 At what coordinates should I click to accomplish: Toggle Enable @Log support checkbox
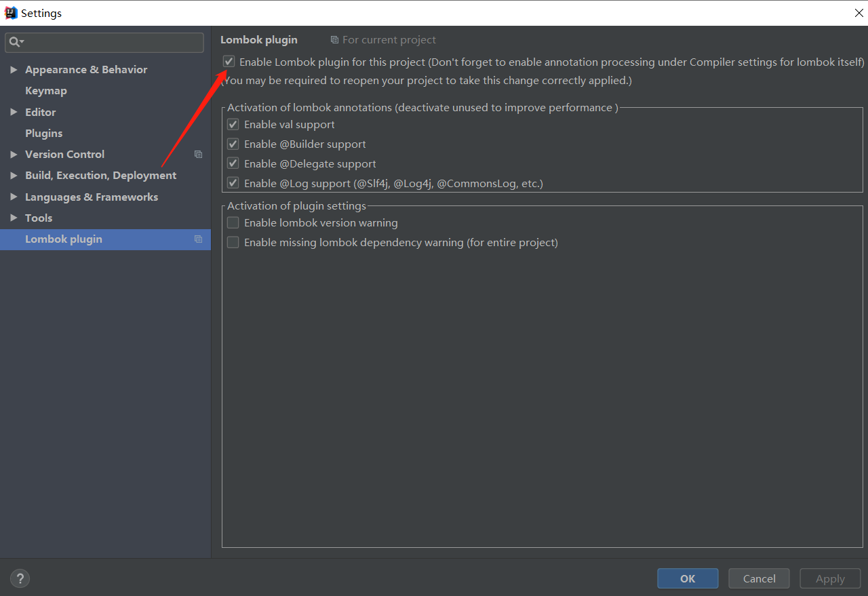click(x=233, y=184)
